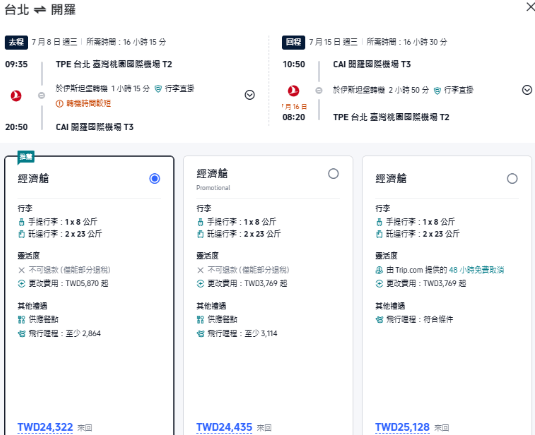The image size is (535, 435).
Task: Select the TWD24,322 economy fare radio button
Action: pos(155,178)
